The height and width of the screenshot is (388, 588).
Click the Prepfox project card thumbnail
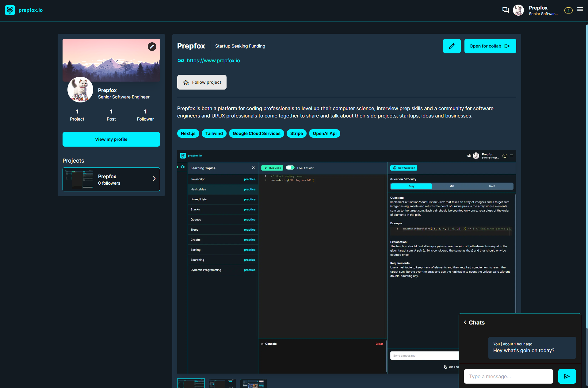click(79, 179)
